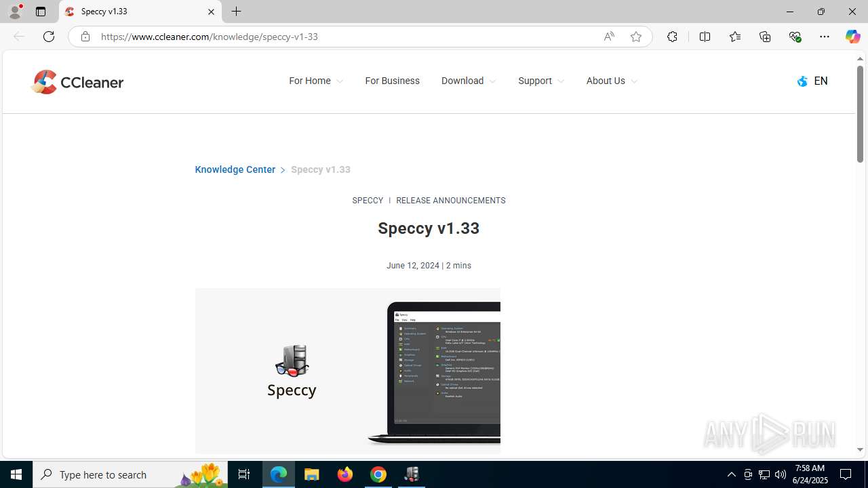
Task: Open the Favorites list icon
Action: (x=734, y=37)
